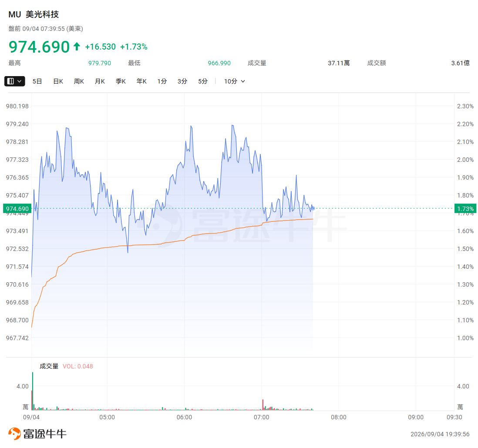Select the 月K chart tab
478x448 pixels.
pyautogui.click(x=100, y=81)
